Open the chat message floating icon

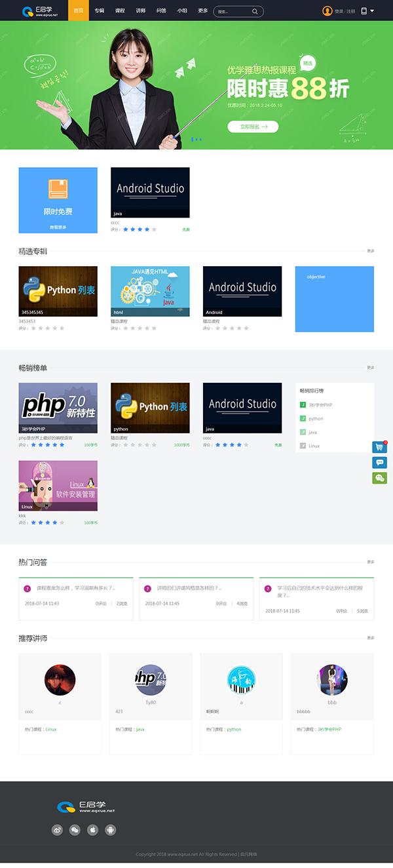(x=379, y=462)
